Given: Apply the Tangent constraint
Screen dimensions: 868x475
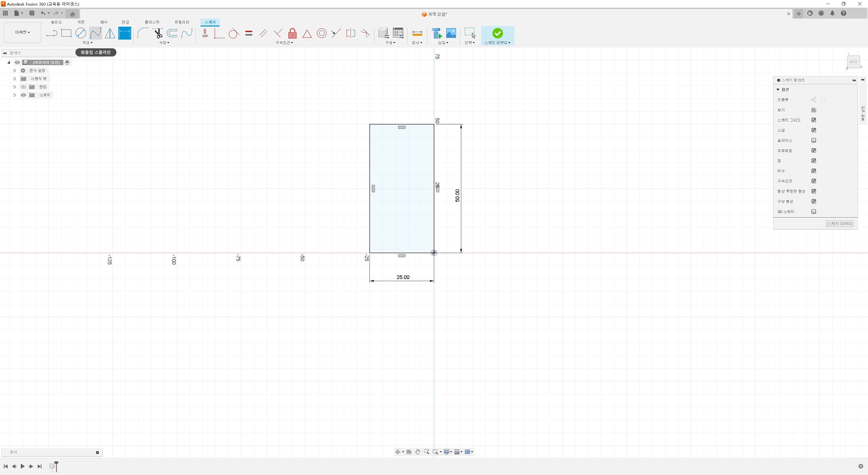Looking at the screenshot, I should point(234,33).
